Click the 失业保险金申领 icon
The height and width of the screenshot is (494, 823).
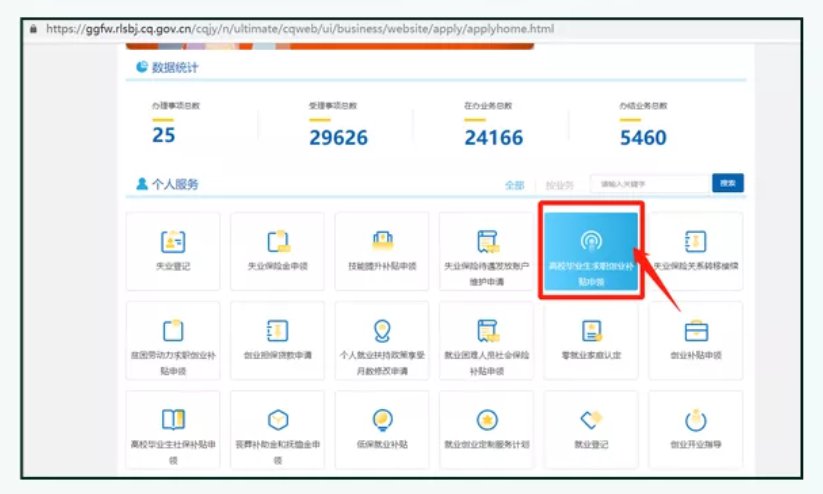click(x=278, y=241)
